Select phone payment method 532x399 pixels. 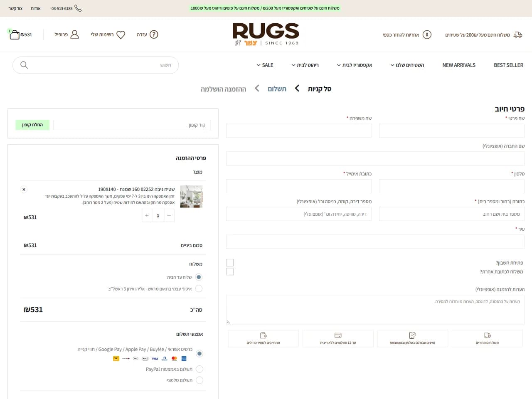point(199,380)
